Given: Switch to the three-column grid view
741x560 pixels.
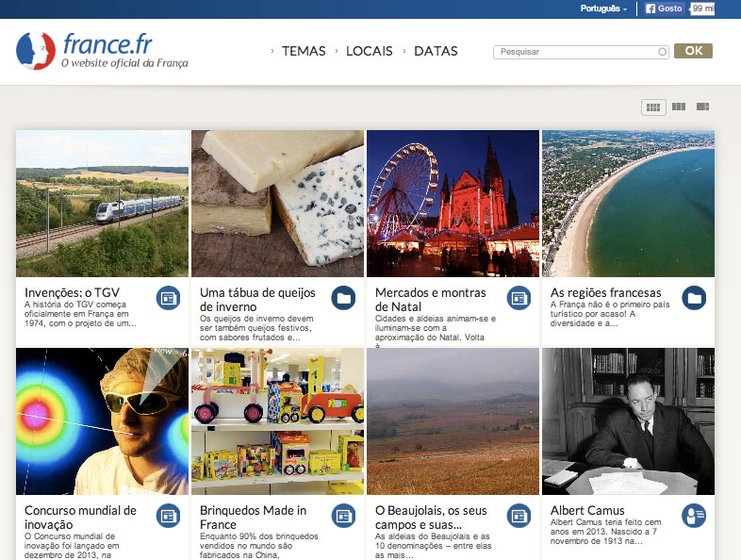Looking at the screenshot, I should point(679,107).
